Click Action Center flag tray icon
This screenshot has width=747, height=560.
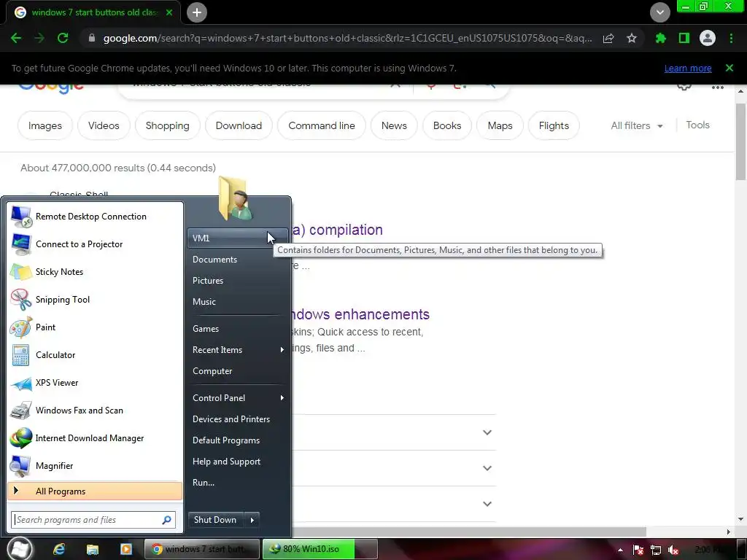click(638, 550)
